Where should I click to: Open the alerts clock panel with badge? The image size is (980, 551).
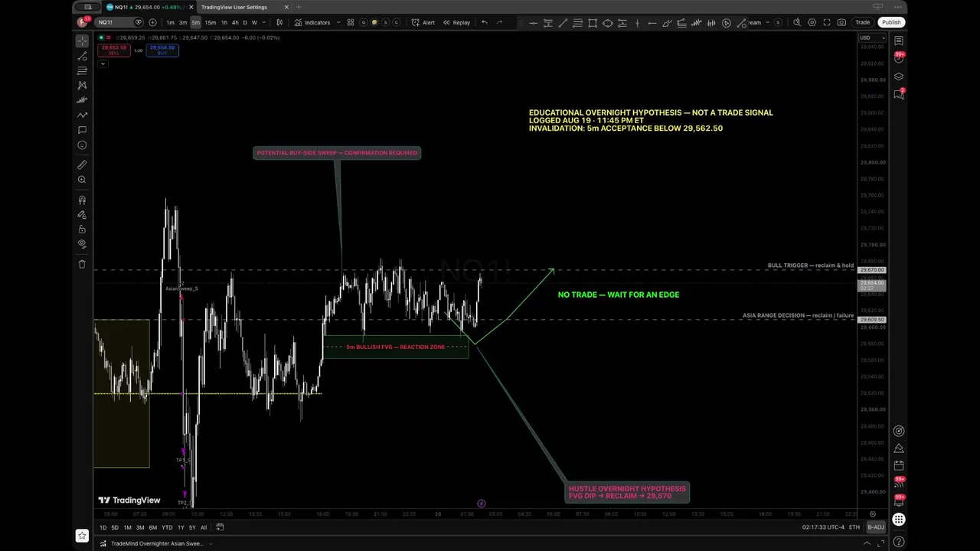pyautogui.click(x=899, y=58)
